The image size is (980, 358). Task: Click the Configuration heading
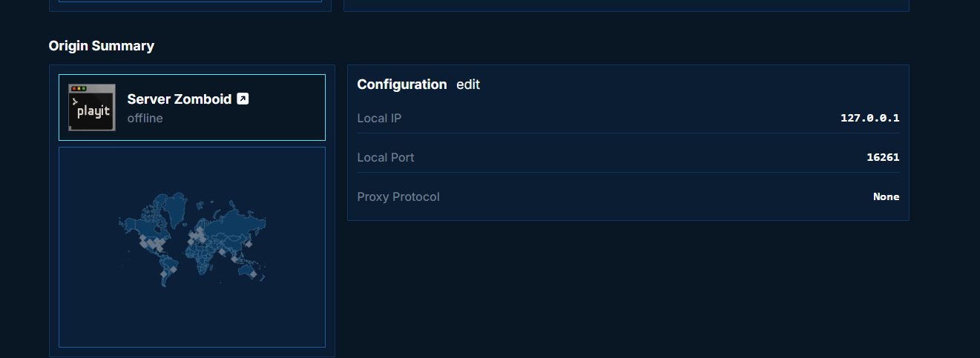402,84
